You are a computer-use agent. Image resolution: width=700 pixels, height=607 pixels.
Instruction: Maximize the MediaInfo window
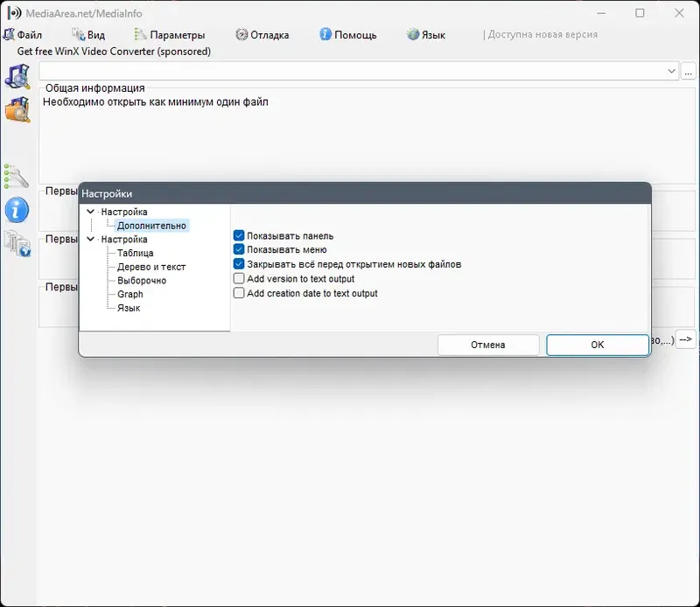coord(640,13)
